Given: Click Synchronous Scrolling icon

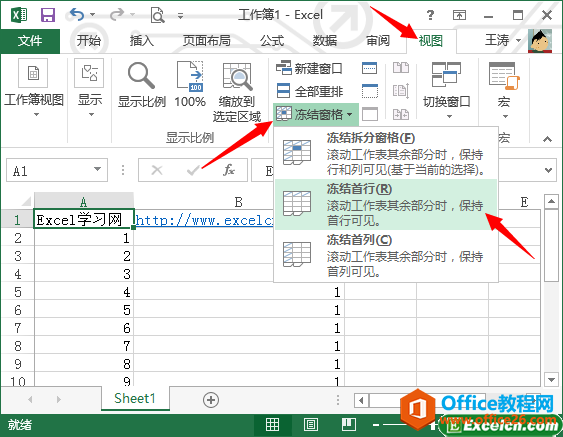Looking at the screenshot, I should [x=401, y=91].
